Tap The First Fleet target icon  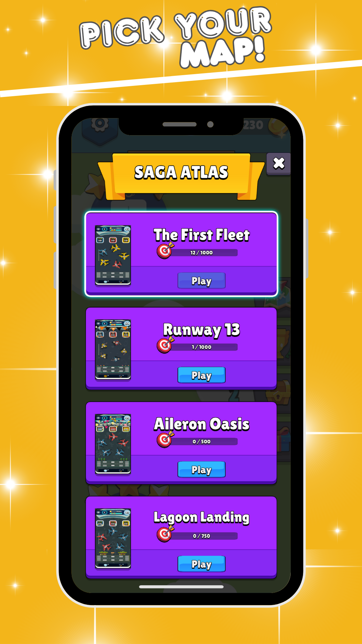[x=165, y=251]
